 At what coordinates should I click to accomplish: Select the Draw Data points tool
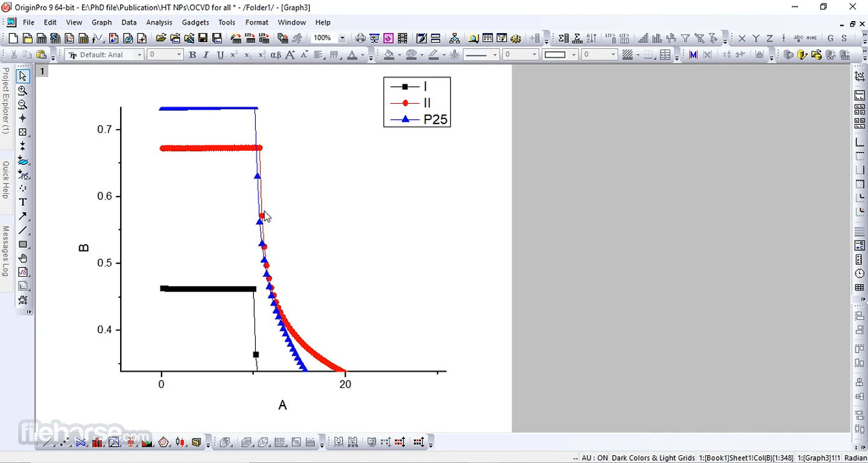point(23,188)
